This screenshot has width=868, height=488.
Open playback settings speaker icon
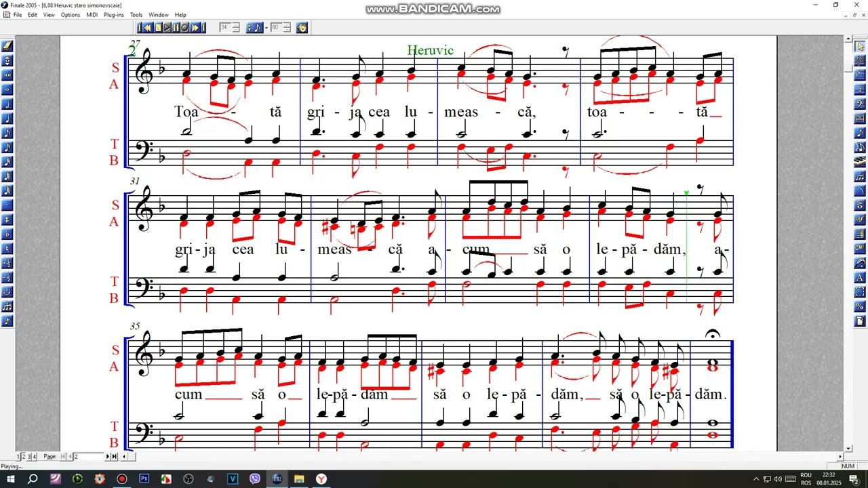tap(302, 28)
